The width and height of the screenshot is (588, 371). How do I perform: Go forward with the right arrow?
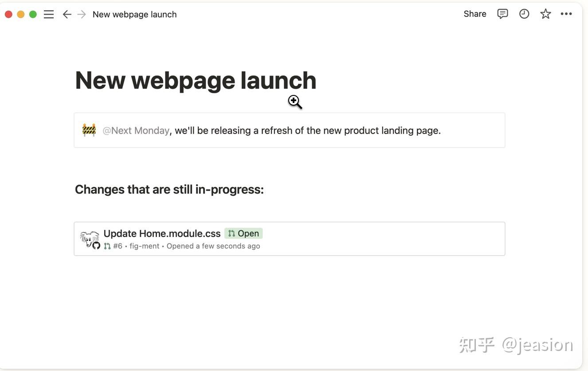click(82, 15)
